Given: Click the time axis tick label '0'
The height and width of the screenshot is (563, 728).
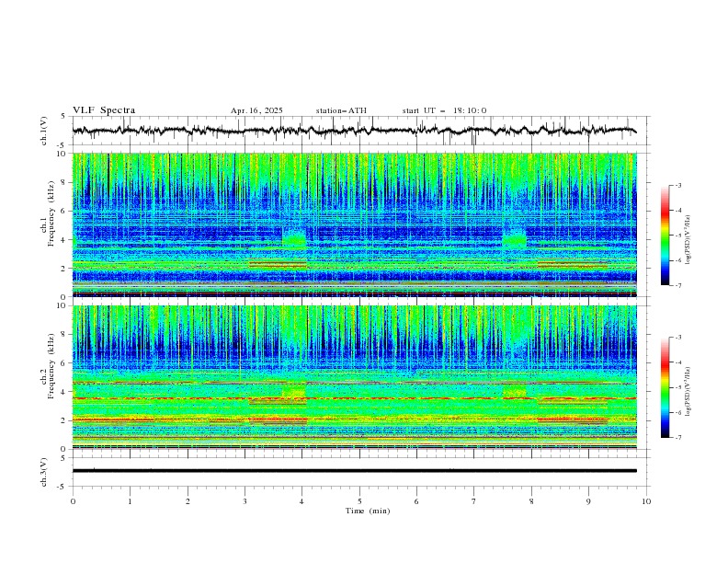Looking at the screenshot, I should (73, 501).
